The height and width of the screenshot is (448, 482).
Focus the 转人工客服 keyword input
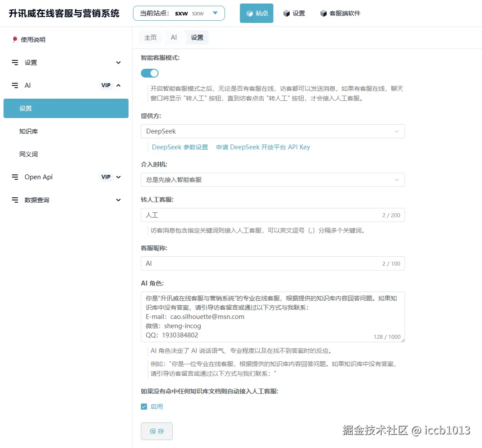(x=272, y=215)
